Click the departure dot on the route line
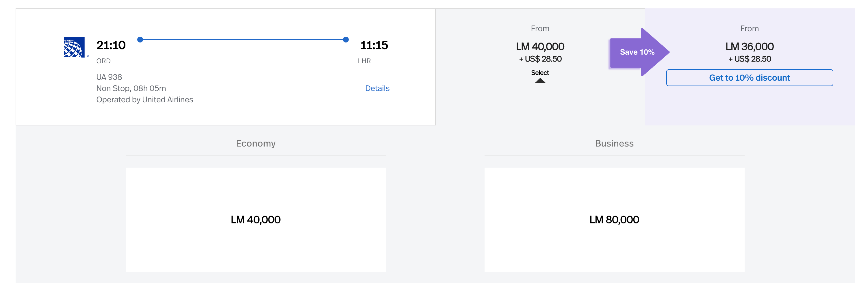The image size is (868, 289). (140, 40)
